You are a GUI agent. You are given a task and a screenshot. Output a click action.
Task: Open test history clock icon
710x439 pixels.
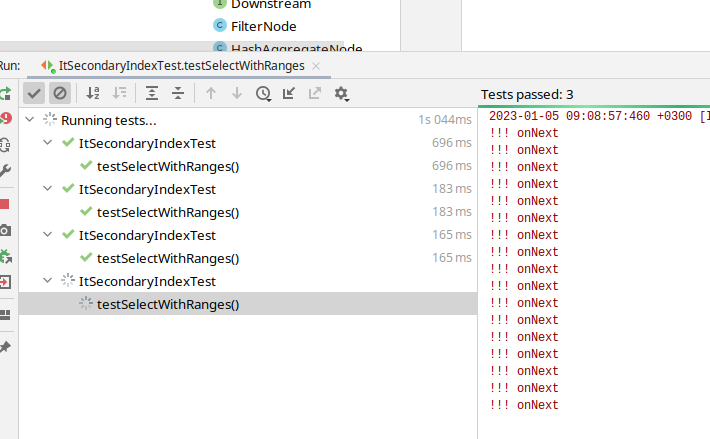[263, 93]
